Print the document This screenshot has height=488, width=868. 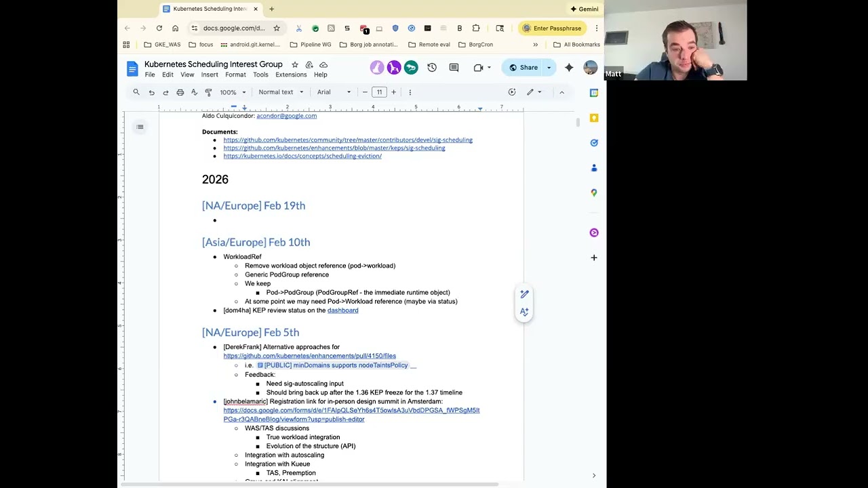tap(180, 92)
